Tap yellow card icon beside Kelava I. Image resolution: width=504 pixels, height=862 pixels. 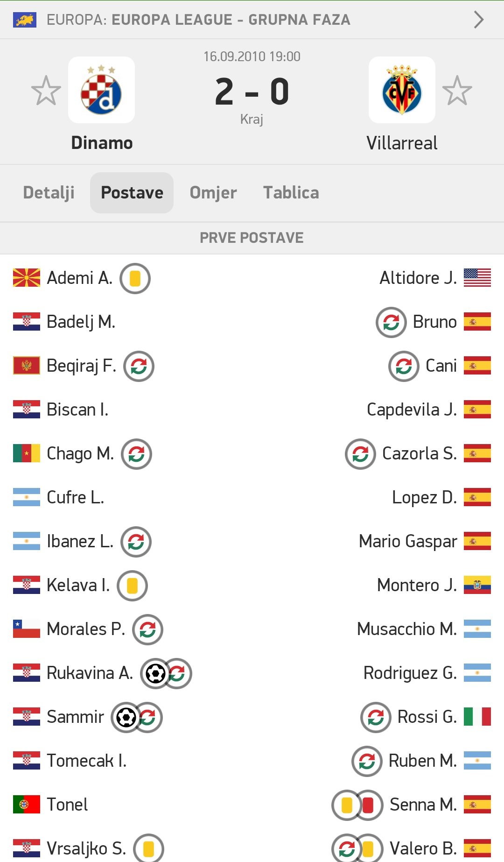click(132, 586)
